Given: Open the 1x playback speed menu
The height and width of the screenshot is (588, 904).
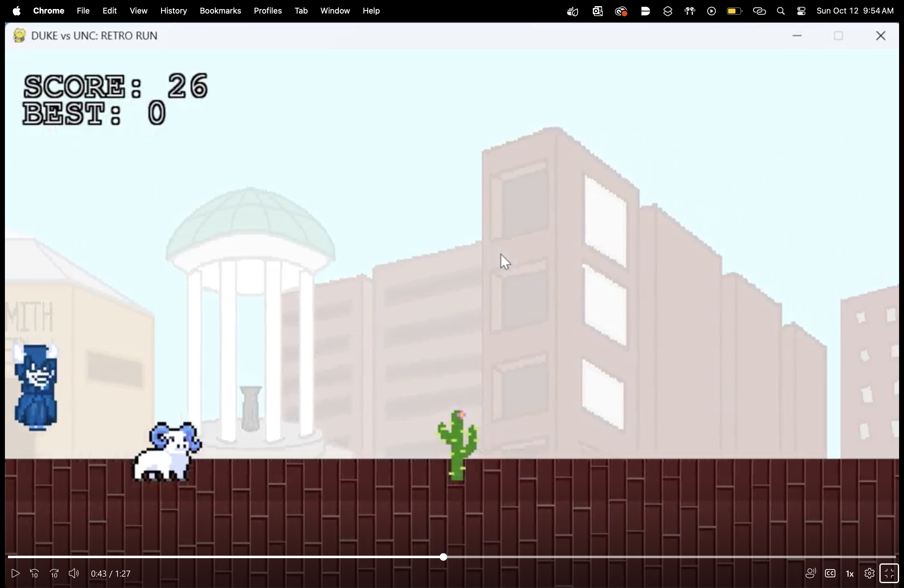Looking at the screenshot, I should (850, 574).
